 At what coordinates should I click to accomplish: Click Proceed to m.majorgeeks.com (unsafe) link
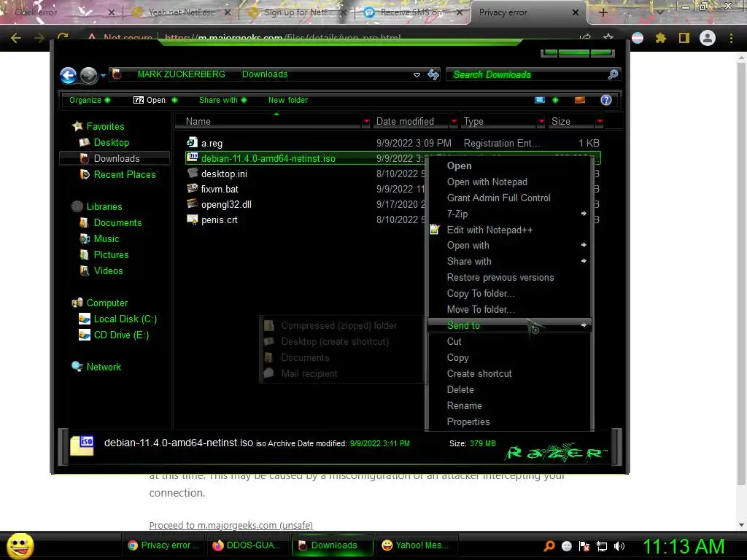tap(231, 525)
